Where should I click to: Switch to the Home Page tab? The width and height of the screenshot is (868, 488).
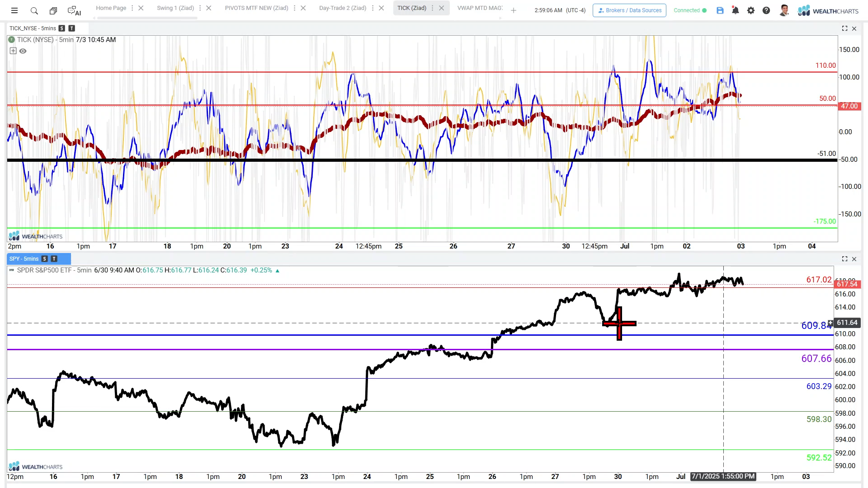click(x=111, y=8)
